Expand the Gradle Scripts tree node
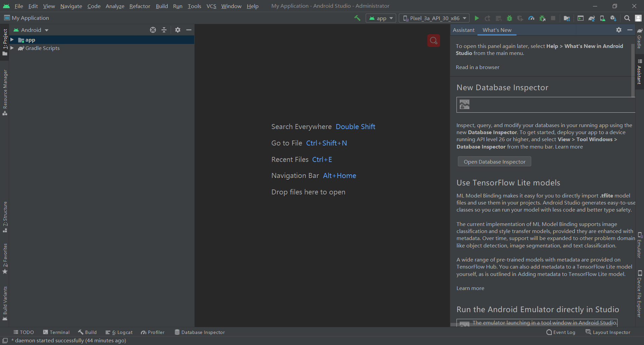The height and width of the screenshot is (345, 644). (12, 48)
